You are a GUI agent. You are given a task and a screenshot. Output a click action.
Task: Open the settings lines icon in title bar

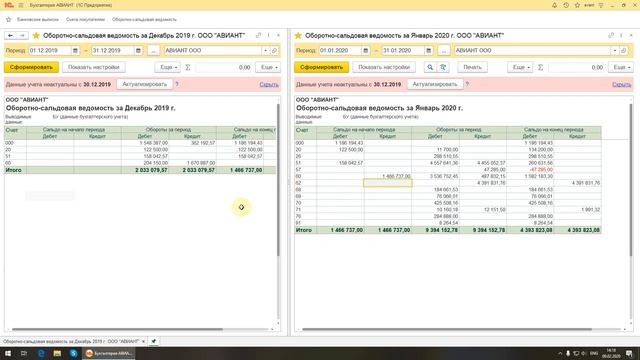click(601, 5)
